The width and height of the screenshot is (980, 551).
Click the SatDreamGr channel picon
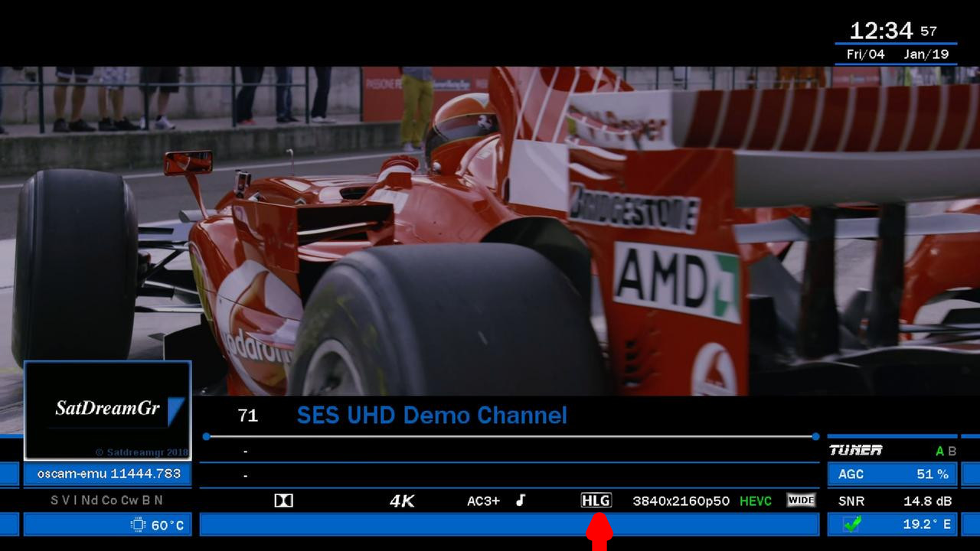point(107,410)
